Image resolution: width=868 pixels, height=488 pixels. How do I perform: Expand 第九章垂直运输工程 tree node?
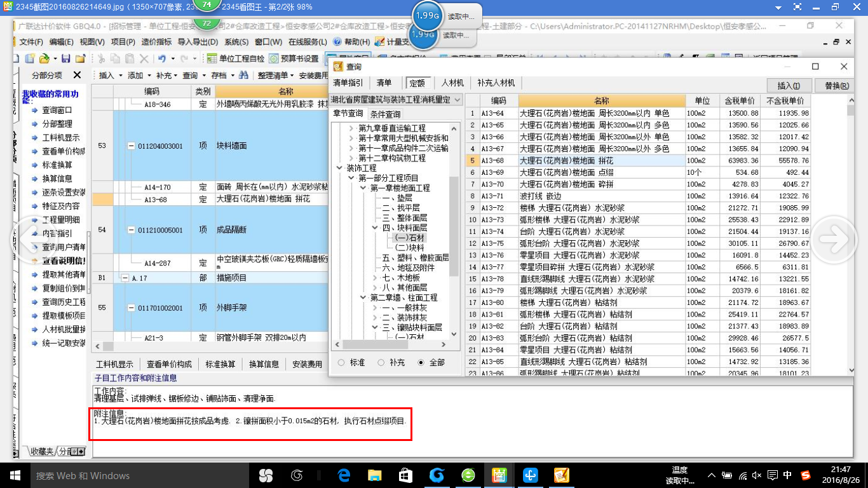click(351, 128)
